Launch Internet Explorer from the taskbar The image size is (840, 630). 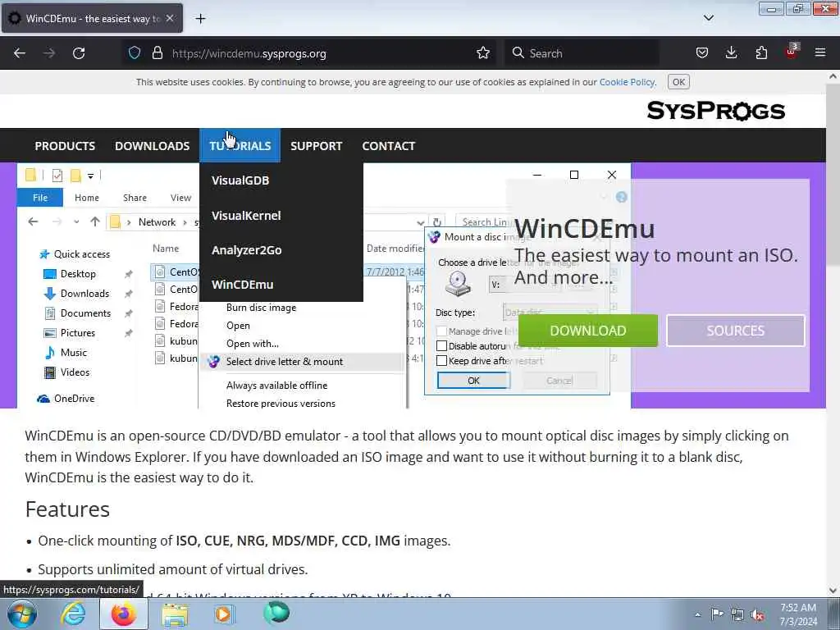(73, 614)
